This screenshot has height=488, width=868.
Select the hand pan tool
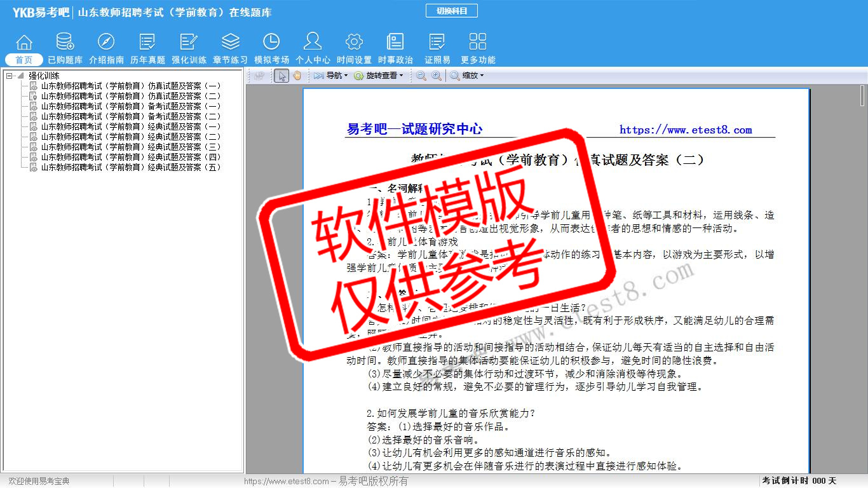pos(297,76)
